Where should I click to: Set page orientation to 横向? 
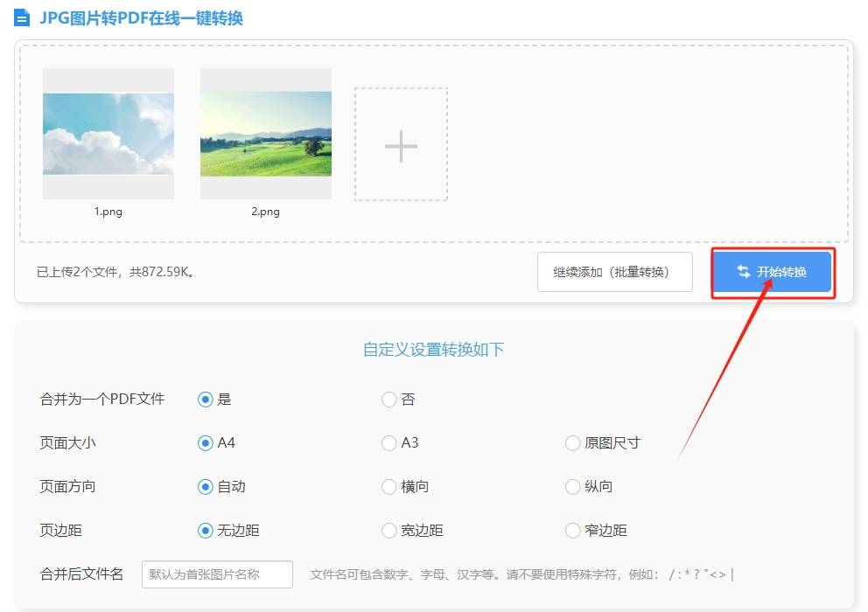pos(389,487)
